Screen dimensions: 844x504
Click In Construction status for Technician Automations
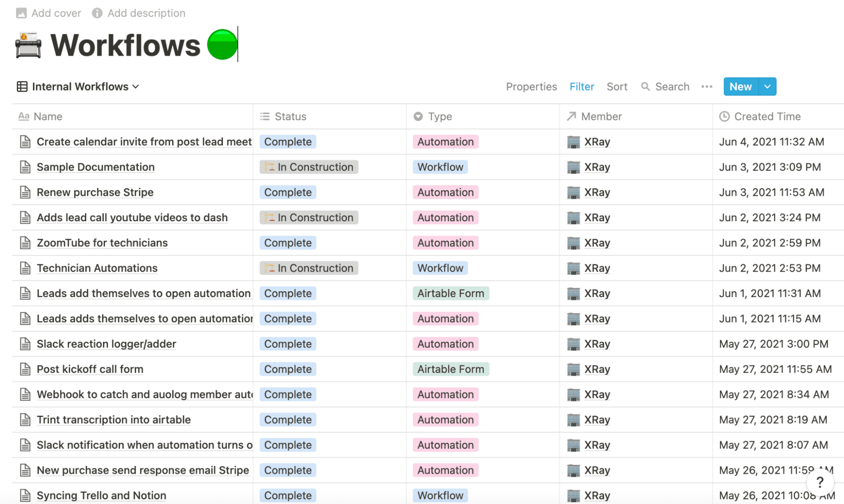click(309, 268)
